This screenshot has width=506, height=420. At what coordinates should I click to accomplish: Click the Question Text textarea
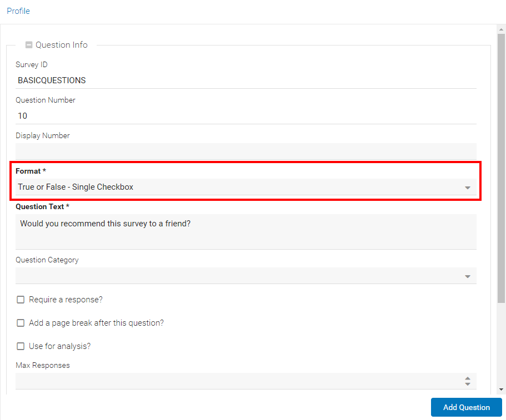[246, 232]
